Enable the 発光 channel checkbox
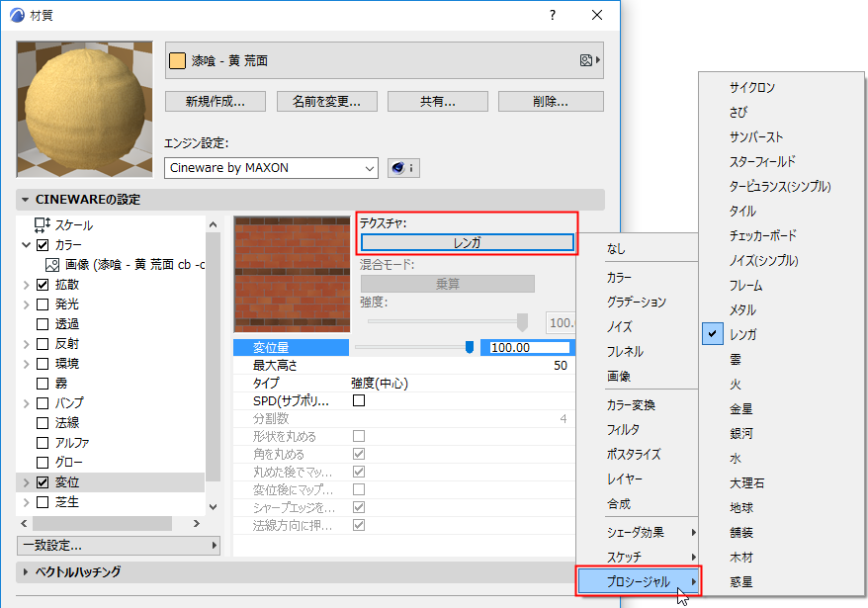The height and width of the screenshot is (608, 868). [x=43, y=304]
